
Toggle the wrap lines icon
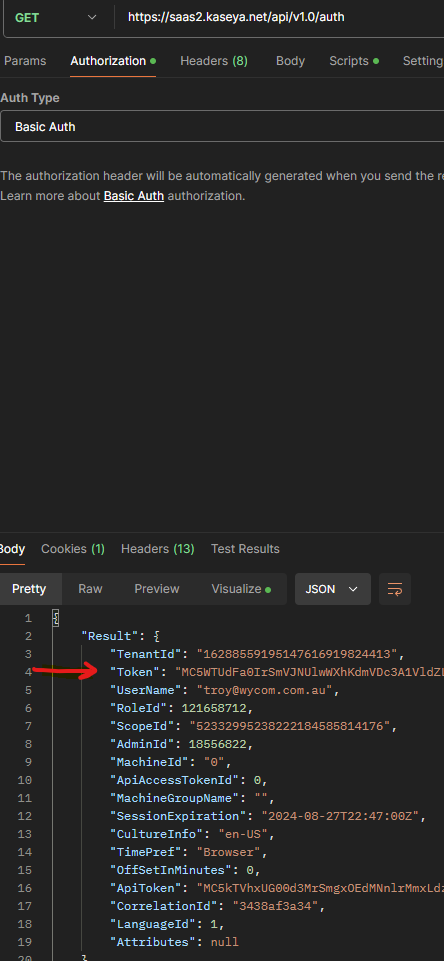[395, 589]
